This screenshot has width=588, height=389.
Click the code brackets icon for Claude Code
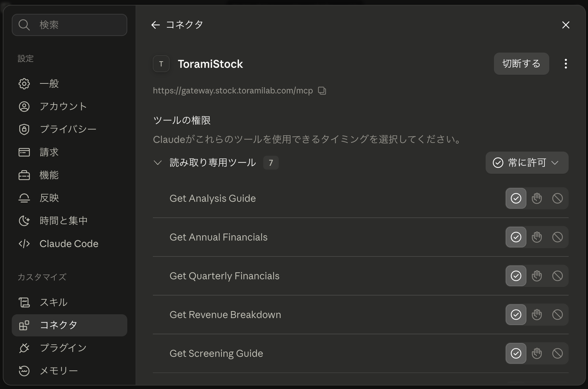point(24,244)
